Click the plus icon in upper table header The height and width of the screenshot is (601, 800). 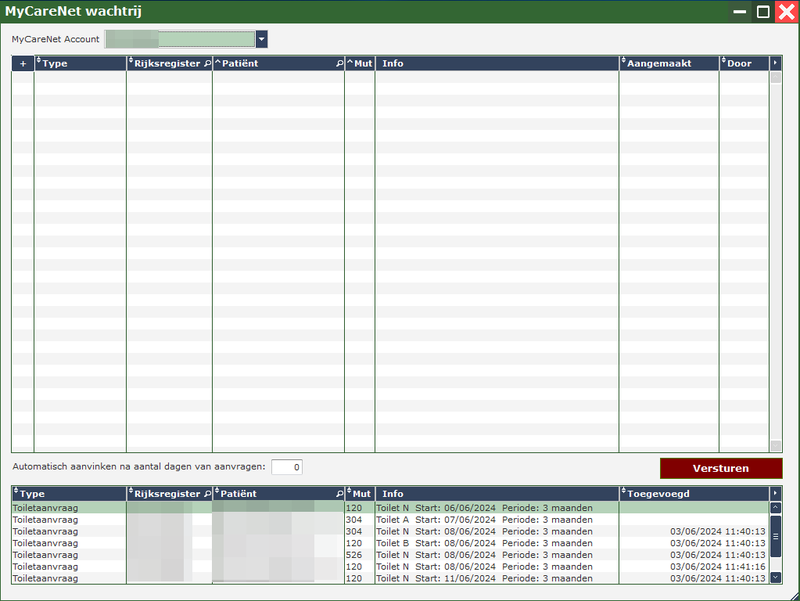23,64
